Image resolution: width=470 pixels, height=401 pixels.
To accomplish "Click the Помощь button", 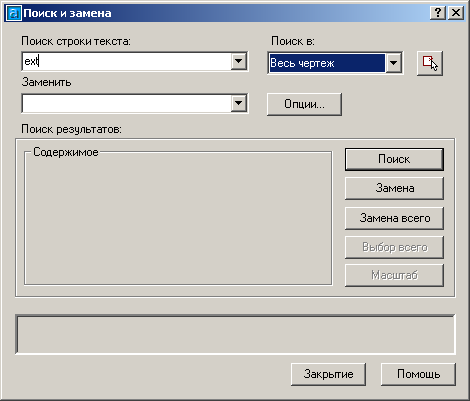I will pos(418,374).
